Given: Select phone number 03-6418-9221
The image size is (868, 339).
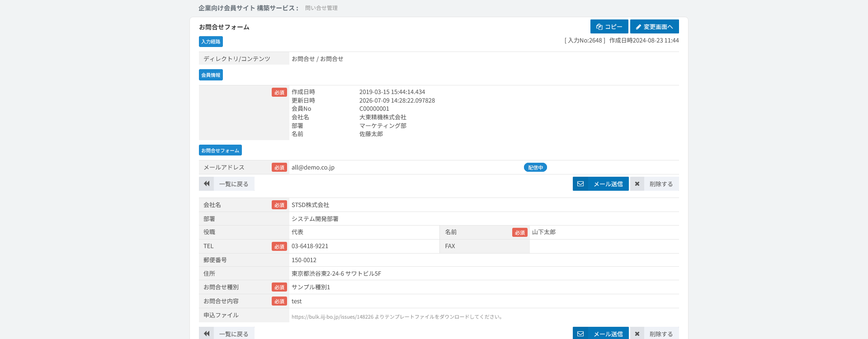Looking at the screenshot, I should point(310,246).
